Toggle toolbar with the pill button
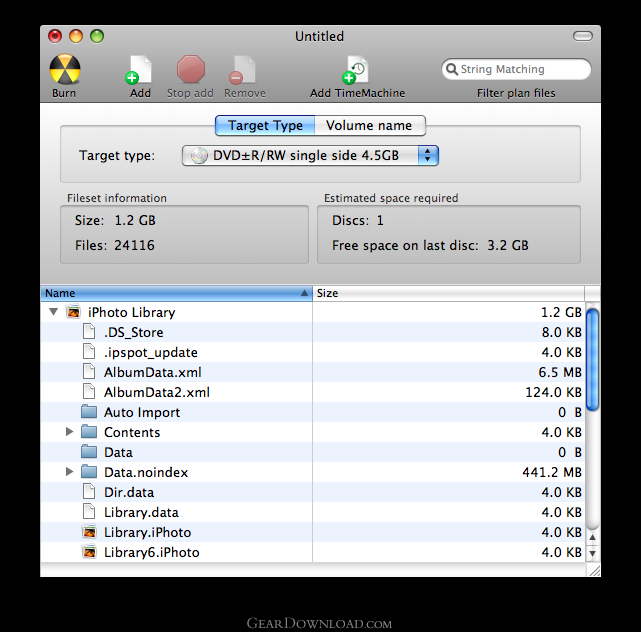Image resolution: width=641 pixels, height=632 pixels. [583, 36]
